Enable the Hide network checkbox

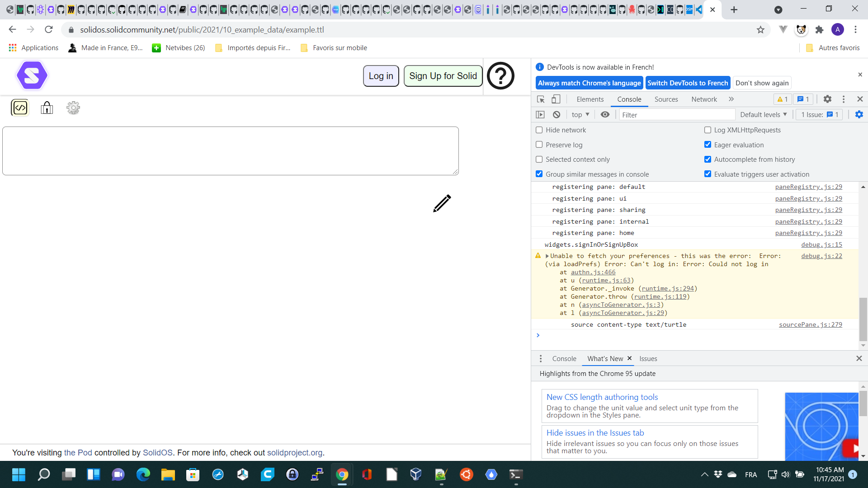(539, 130)
